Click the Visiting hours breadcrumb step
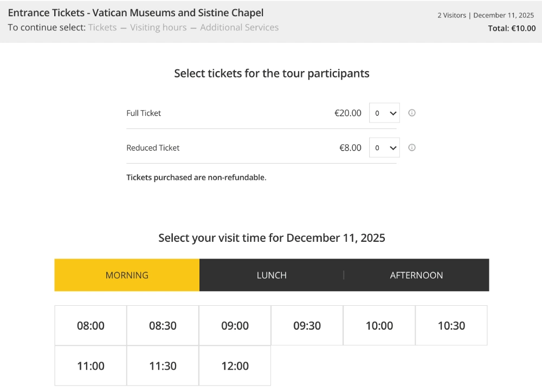 [x=157, y=27]
